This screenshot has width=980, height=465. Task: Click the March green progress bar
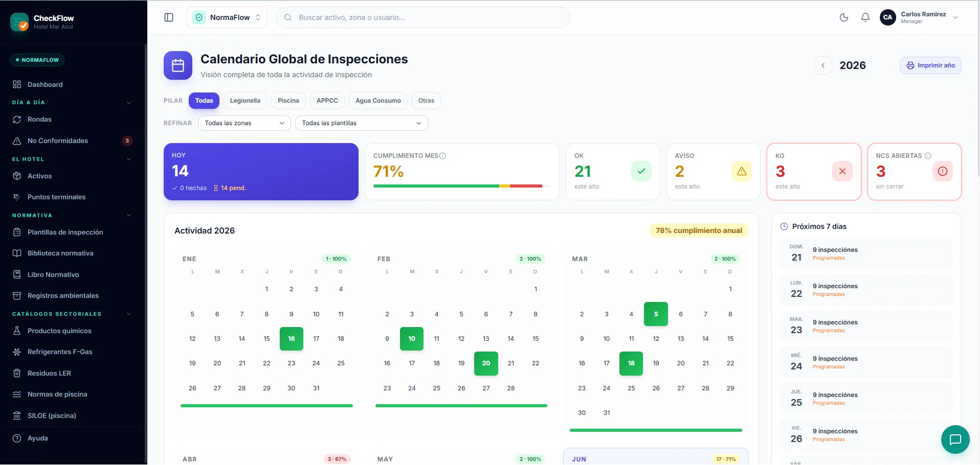pos(656,430)
